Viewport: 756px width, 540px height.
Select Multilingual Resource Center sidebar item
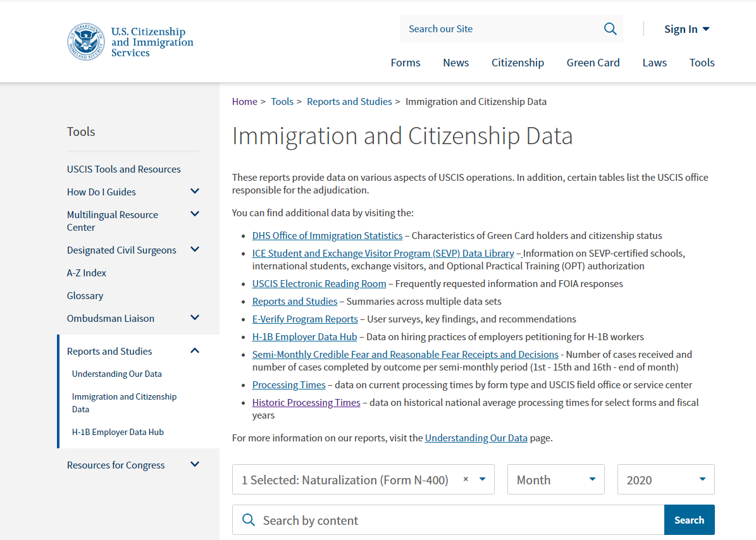(x=113, y=221)
